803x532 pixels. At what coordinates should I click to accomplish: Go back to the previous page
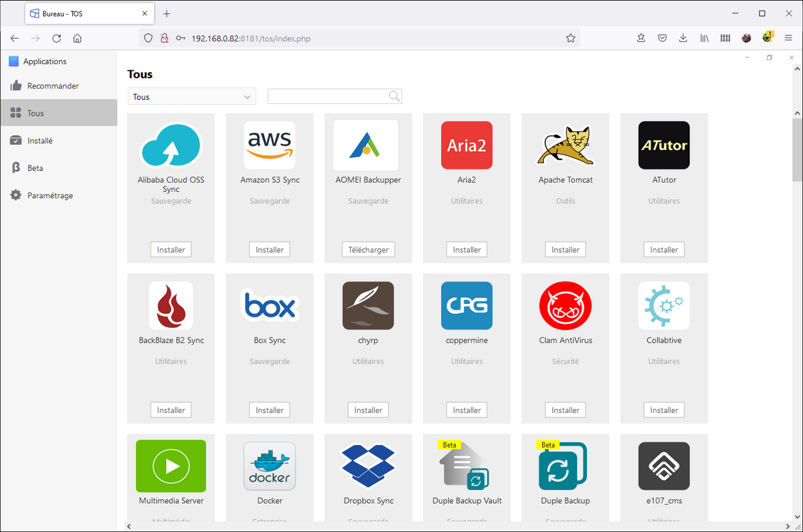[15, 38]
